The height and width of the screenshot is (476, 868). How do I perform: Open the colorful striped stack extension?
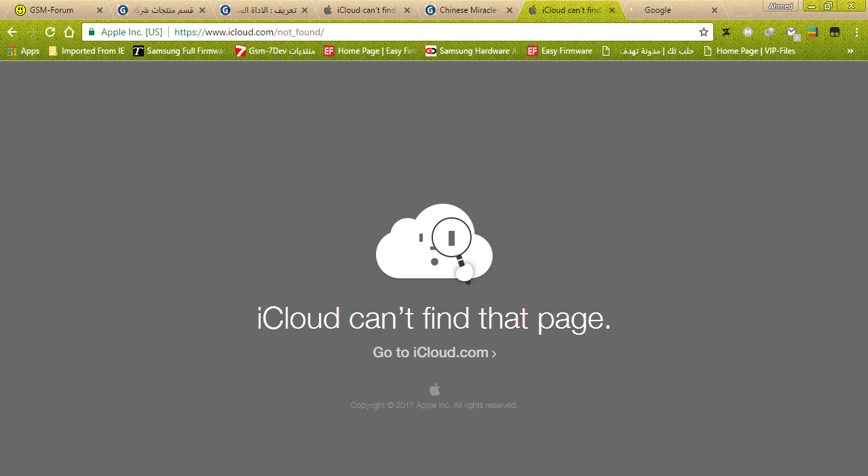point(812,32)
